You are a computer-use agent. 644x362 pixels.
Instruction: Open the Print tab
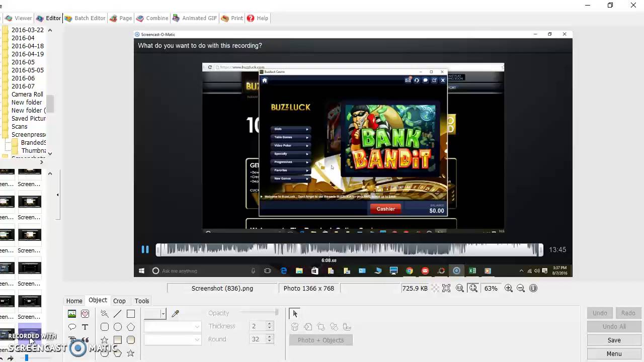tap(232, 18)
